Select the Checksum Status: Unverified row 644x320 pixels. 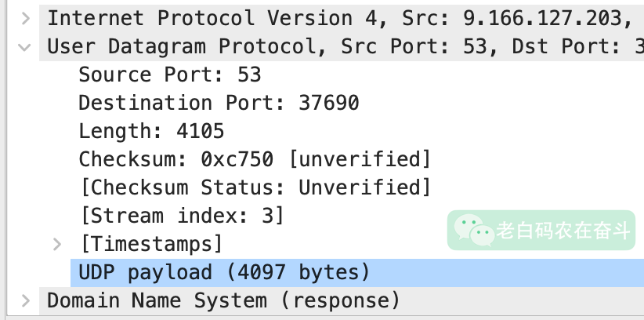tap(255, 188)
